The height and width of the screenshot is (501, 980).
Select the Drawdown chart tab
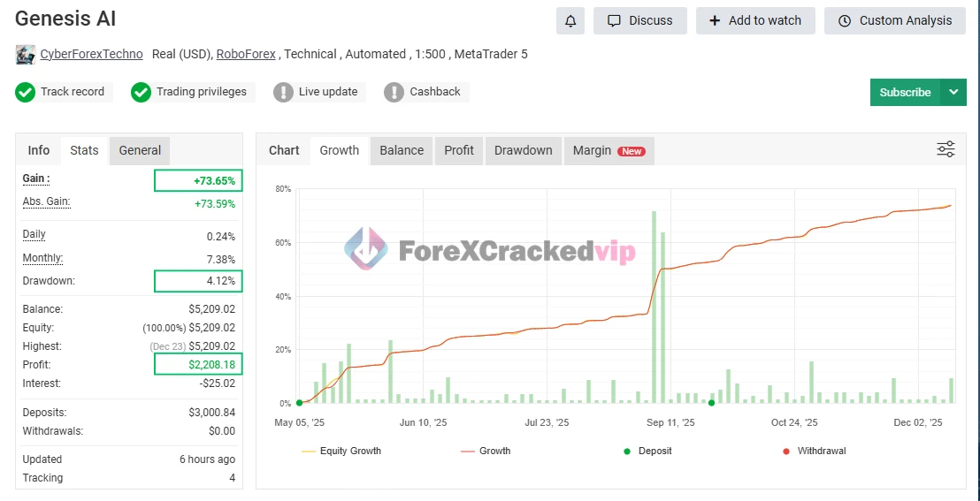[523, 150]
